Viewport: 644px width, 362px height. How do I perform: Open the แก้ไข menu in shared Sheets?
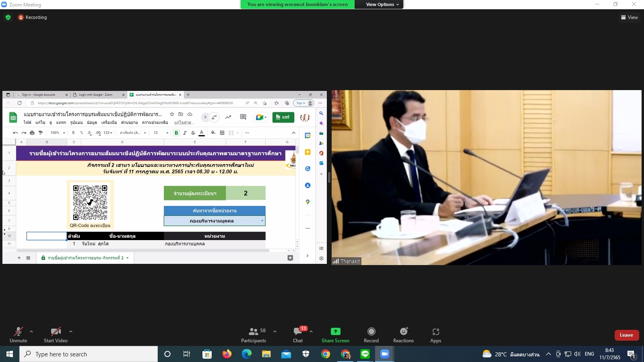click(40, 122)
